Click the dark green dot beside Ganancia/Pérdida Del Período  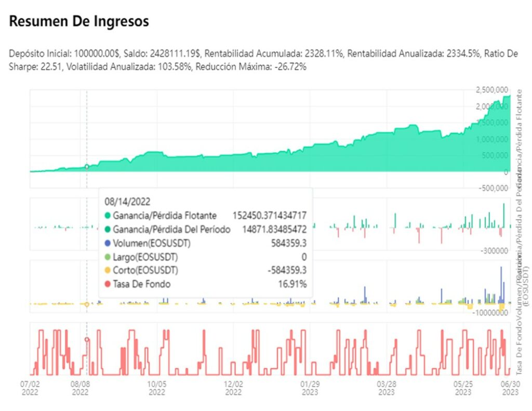click(108, 230)
